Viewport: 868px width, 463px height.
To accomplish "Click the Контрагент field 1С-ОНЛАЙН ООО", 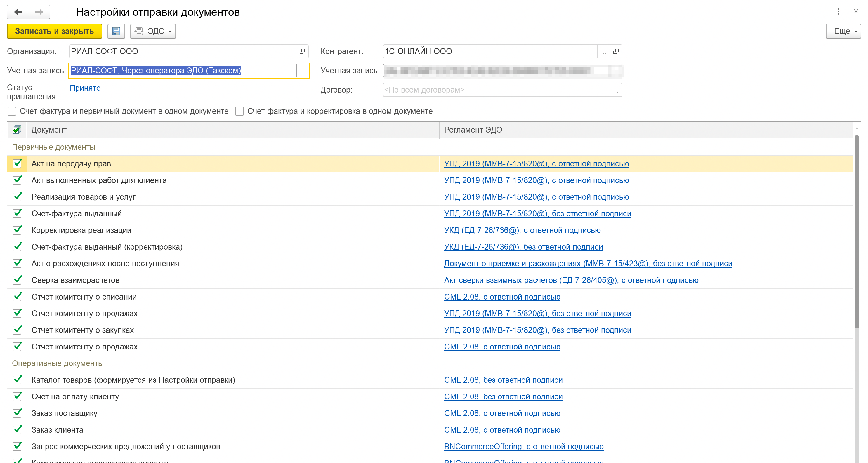I will pos(490,51).
